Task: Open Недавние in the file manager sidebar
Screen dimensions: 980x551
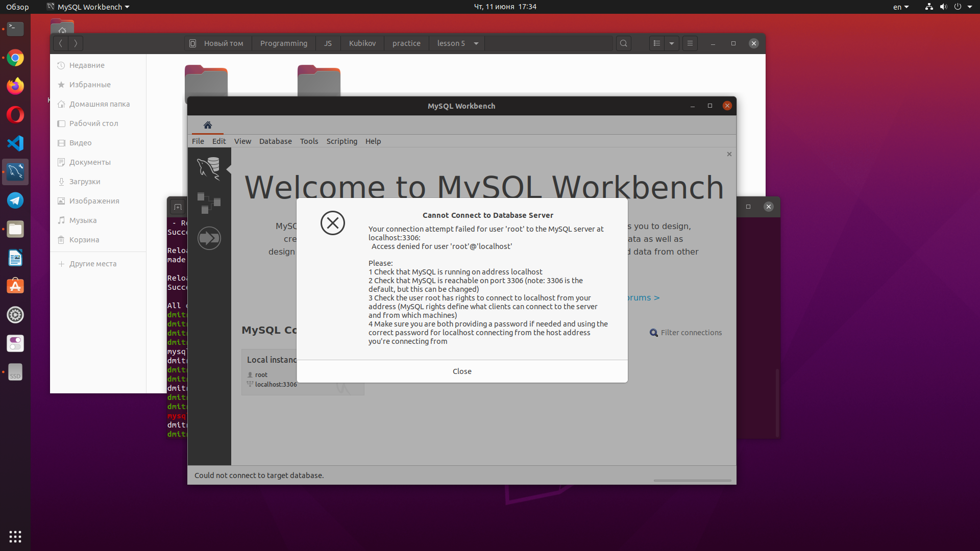Action: (98, 65)
